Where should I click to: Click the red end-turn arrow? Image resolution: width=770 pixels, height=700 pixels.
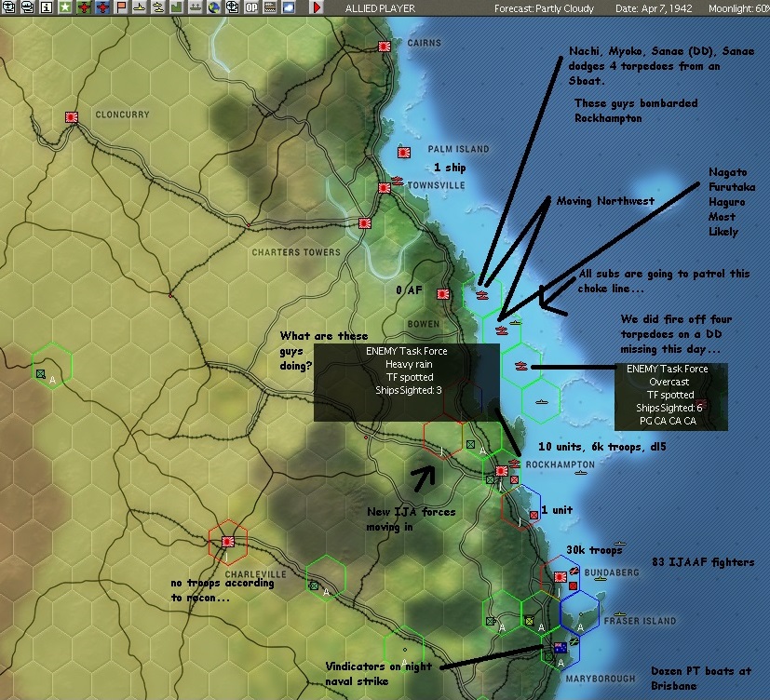(x=317, y=7)
